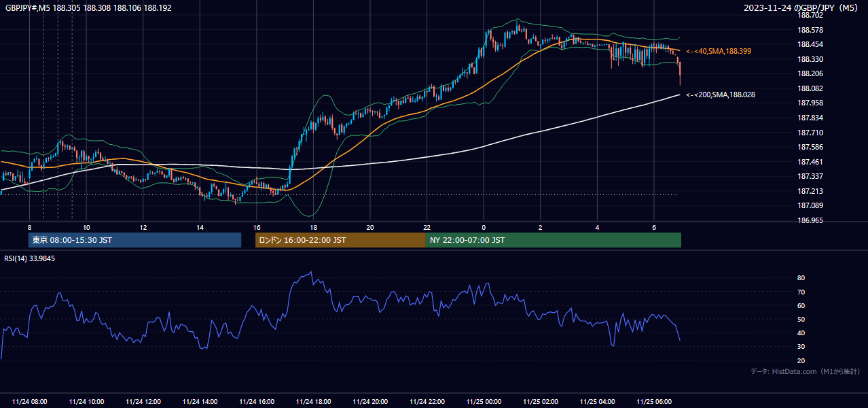The image size is (868, 408).
Task: Click price axis value 187.213
Action: pyautogui.click(x=810, y=191)
